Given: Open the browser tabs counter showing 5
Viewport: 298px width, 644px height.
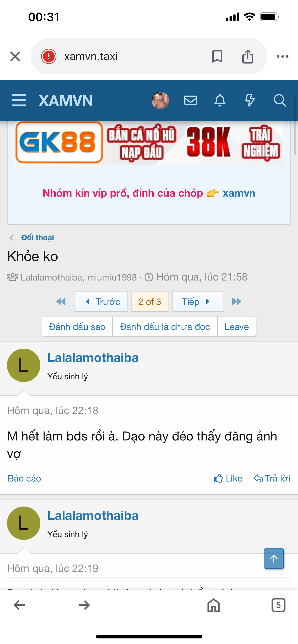Looking at the screenshot, I should [x=278, y=605].
